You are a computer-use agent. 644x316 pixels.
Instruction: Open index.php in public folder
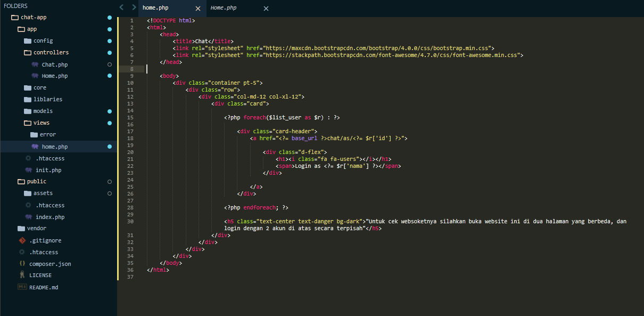pyautogui.click(x=49, y=217)
